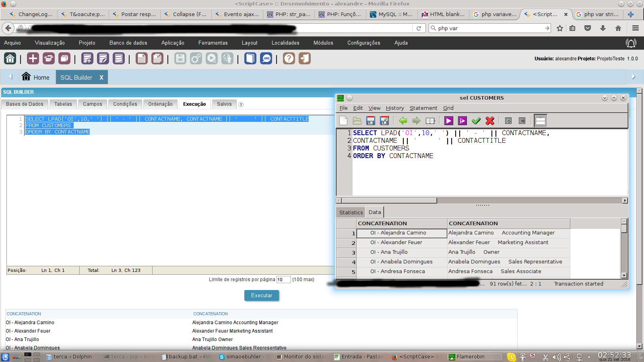
Task: Click the new project plus icon
Action: (x=33, y=59)
